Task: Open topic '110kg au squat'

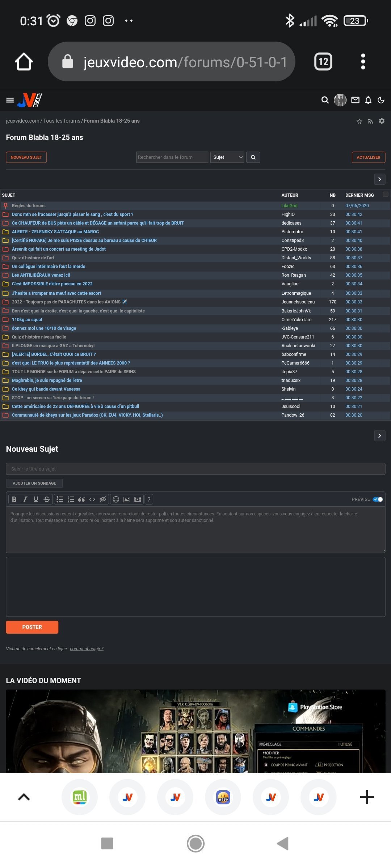Action: click(x=27, y=320)
